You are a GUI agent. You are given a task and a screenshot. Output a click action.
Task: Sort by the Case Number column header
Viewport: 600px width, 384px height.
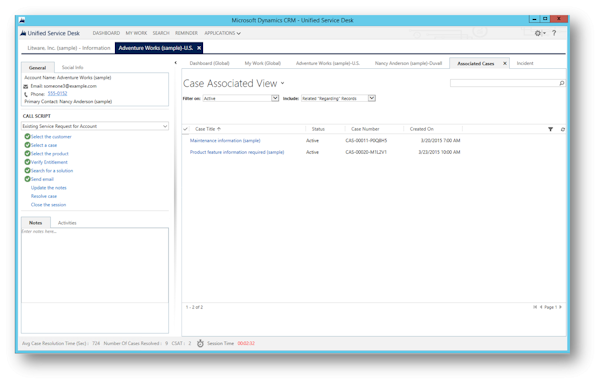365,129
